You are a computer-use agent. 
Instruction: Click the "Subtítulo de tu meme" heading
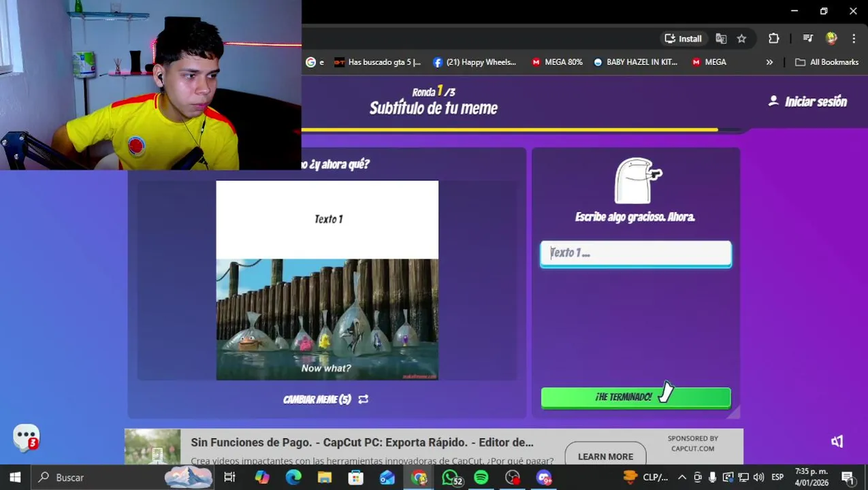[434, 108]
